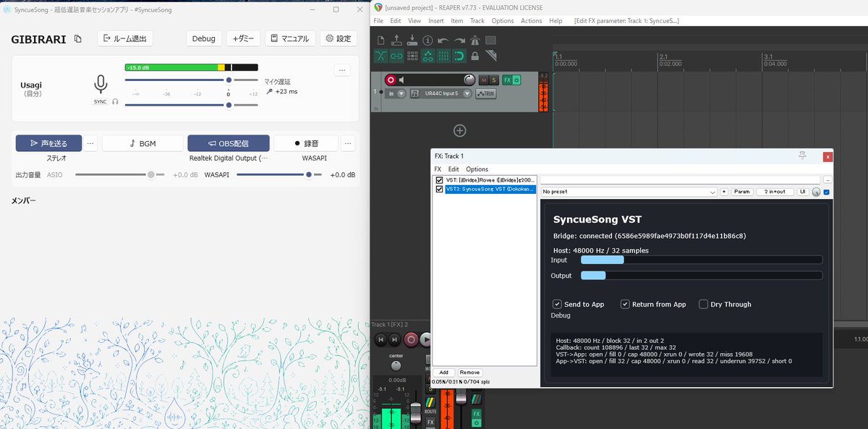Toggle ripple editing icon in REAPER toolbar

point(412,56)
